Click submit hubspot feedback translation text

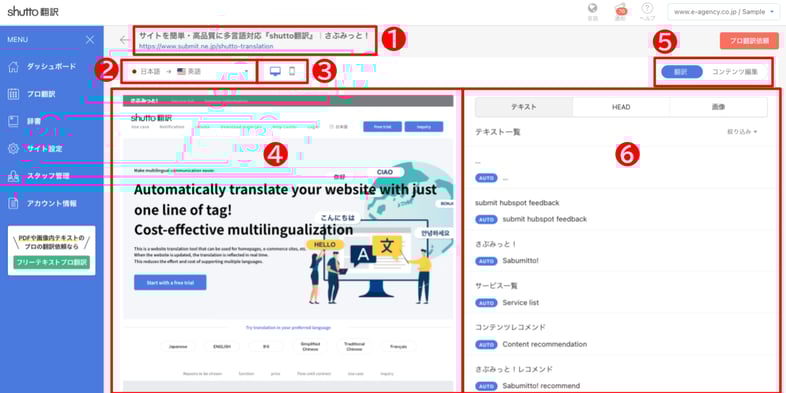544,219
